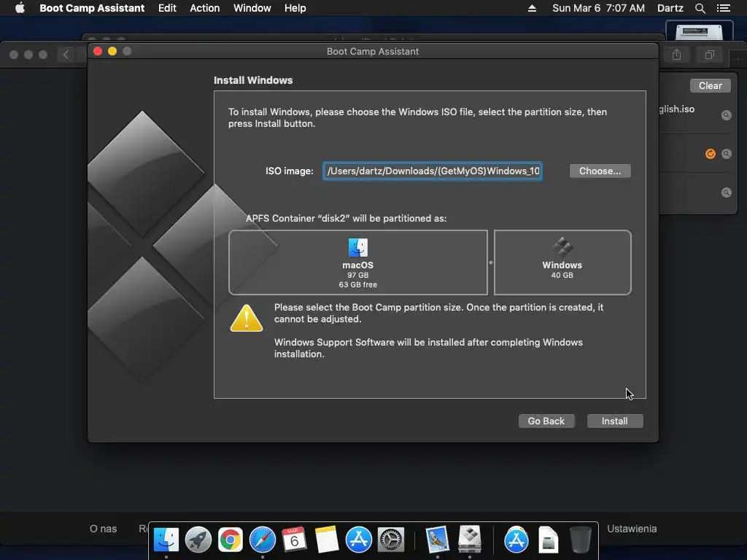The image size is (747, 560).
Task: Open the Trash from the Dock
Action: (580, 540)
